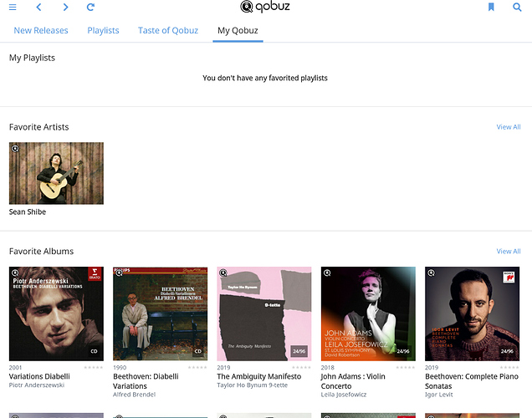Rate Brendel Diabelli Variations with stars
532x418 pixels.
(197, 368)
